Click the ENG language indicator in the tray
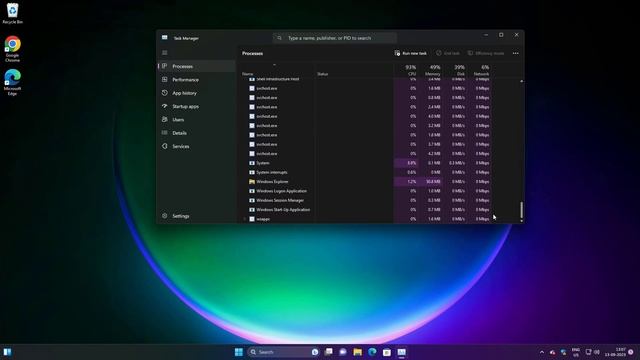This screenshot has width=640, height=360. click(576, 352)
